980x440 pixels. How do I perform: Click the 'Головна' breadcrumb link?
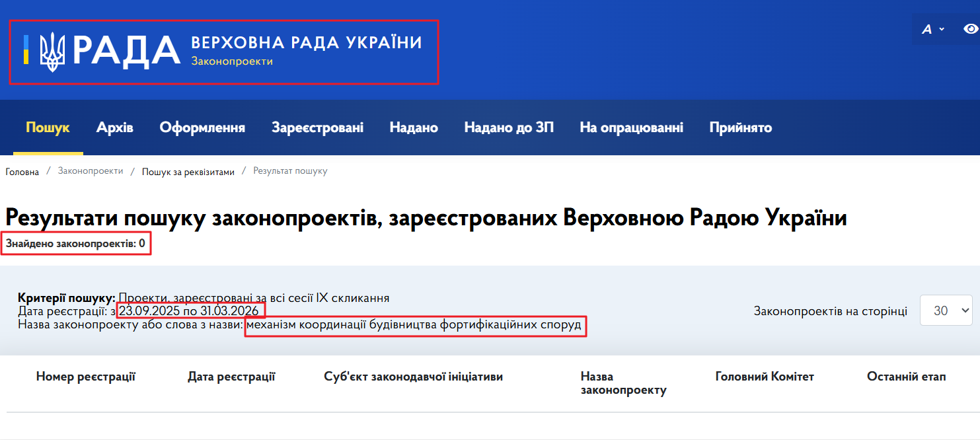(x=22, y=172)
